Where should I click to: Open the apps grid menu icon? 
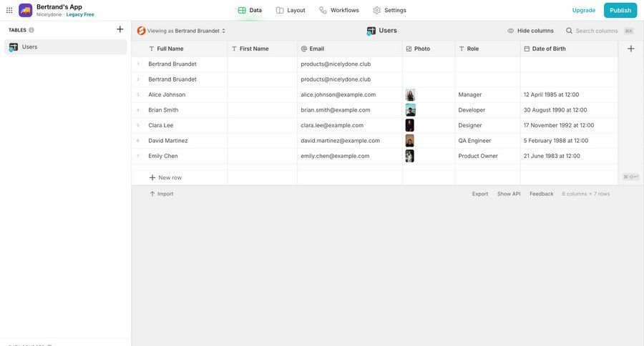[9, 10]
